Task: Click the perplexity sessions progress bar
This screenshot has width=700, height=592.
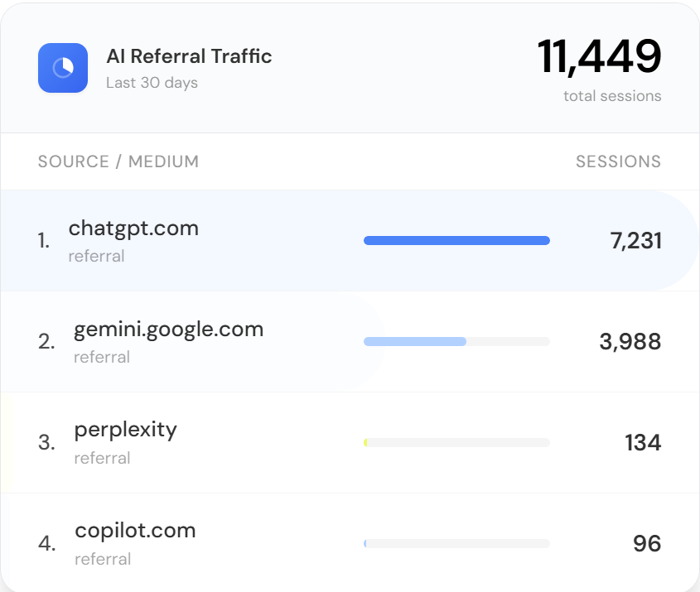Action: 456,443
